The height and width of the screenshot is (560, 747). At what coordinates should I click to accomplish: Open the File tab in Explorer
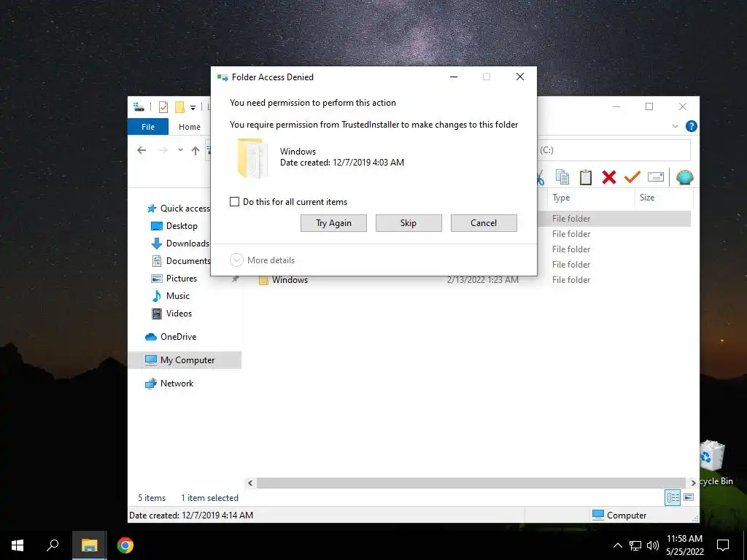click(x=147, y=127)
